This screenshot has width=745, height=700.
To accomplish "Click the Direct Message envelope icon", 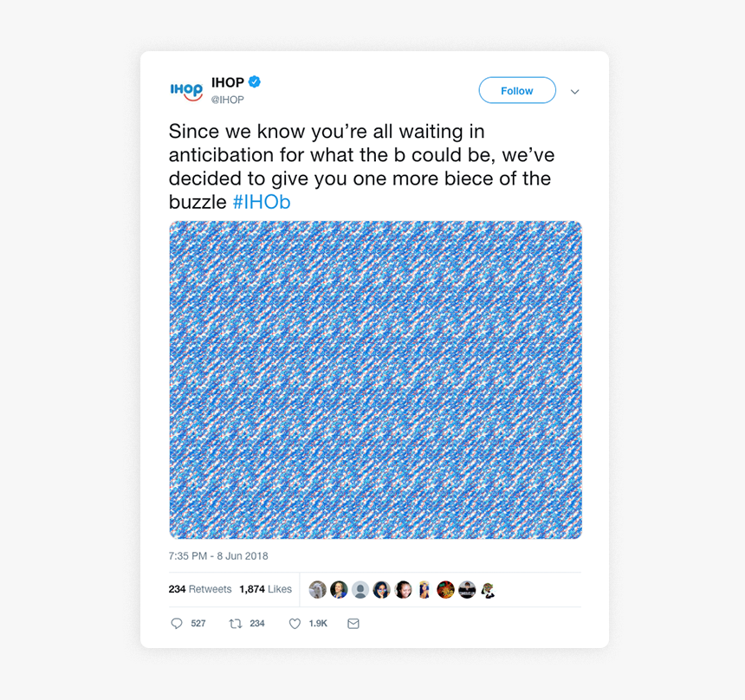I will (353, 623).
